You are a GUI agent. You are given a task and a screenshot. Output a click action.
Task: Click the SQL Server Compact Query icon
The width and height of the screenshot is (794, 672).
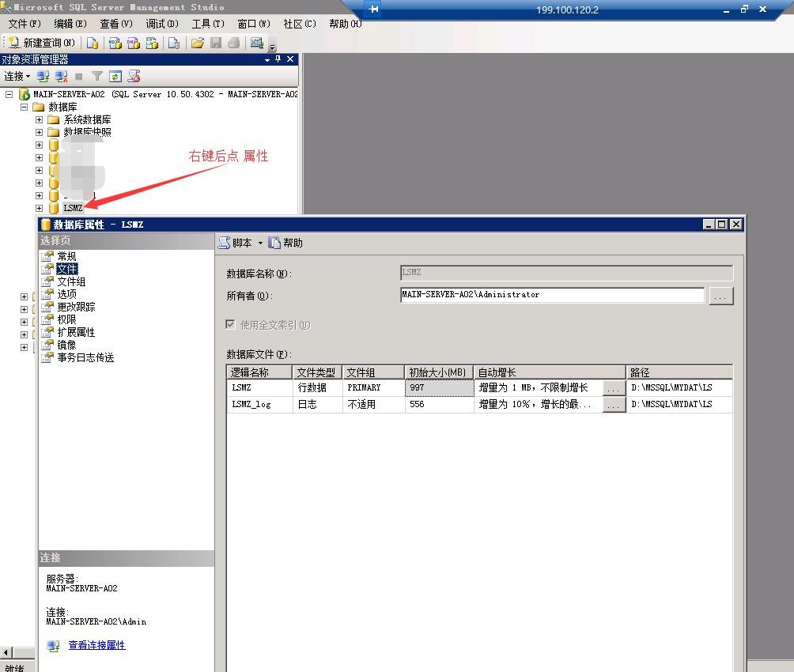coord(174,43)
